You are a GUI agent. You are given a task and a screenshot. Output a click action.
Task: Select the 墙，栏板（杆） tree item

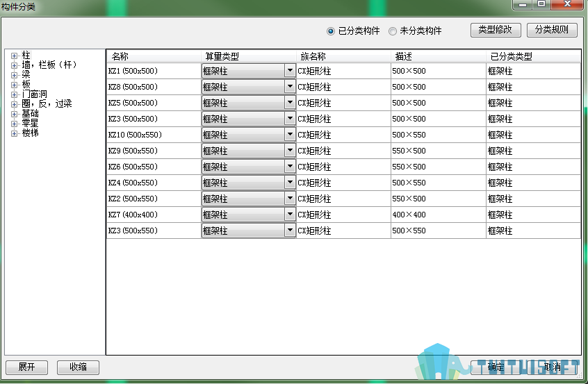click(49, 65)
